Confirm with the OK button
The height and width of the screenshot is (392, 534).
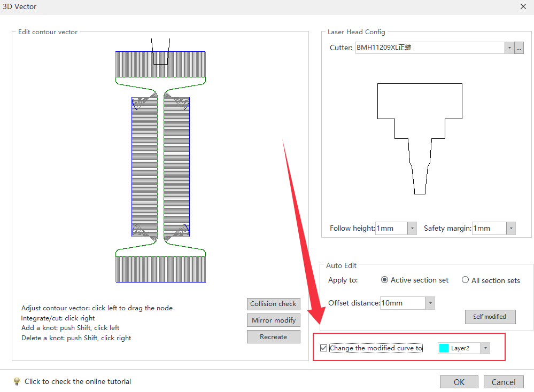tap(459, 382)
